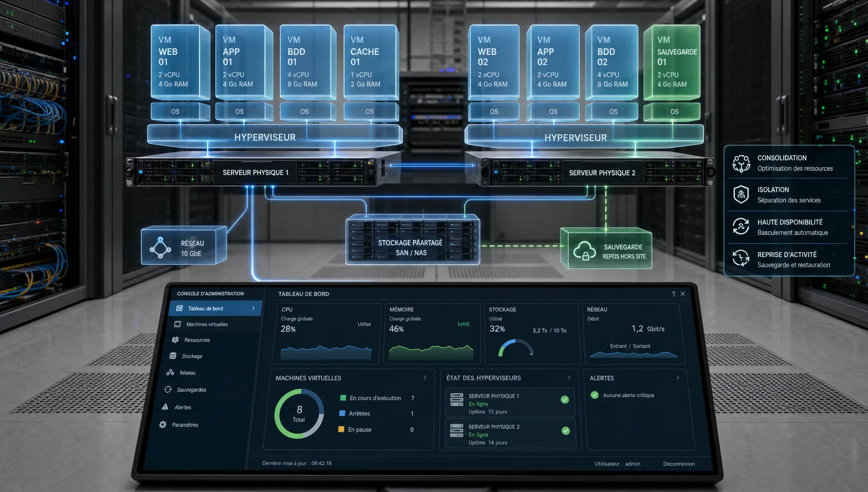Click Dernière mise à jour timestamp
This screenshot has height=492, width=868.
297,464
